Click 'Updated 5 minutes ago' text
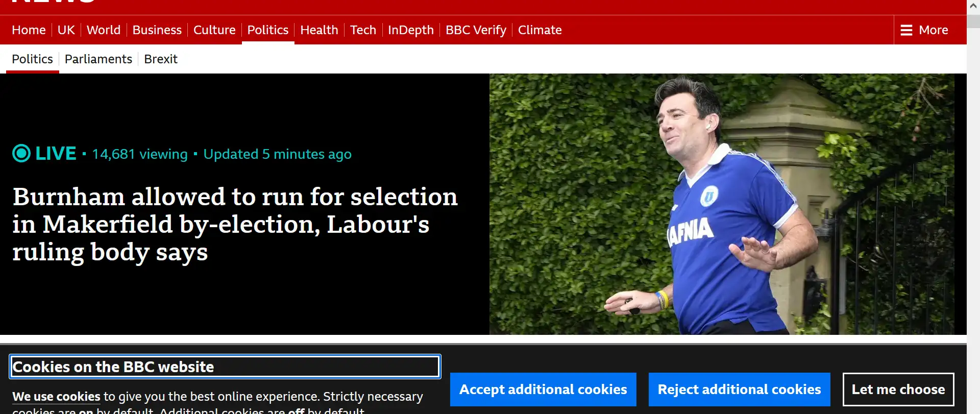The height and width of the screenshot is (414, 980). pyautogui.click(x=278, y=154)
